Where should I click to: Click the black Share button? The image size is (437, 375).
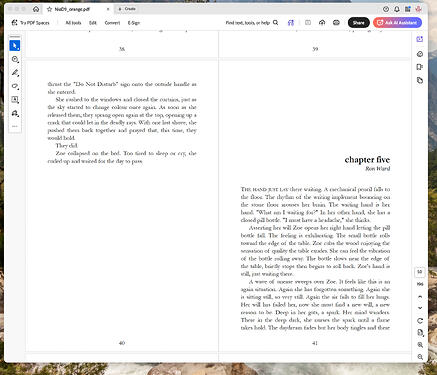(x=359, y=23)
